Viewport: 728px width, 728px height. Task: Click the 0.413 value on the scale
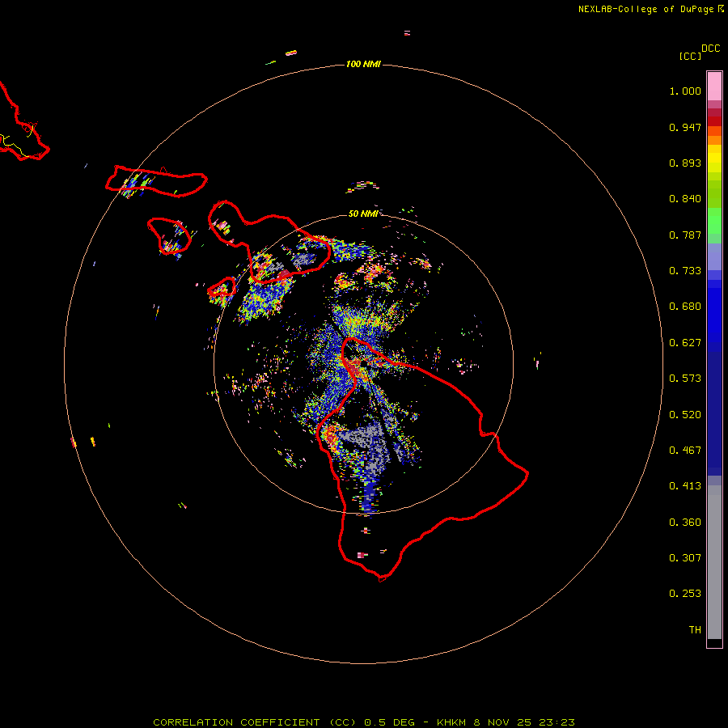[685, 486]
